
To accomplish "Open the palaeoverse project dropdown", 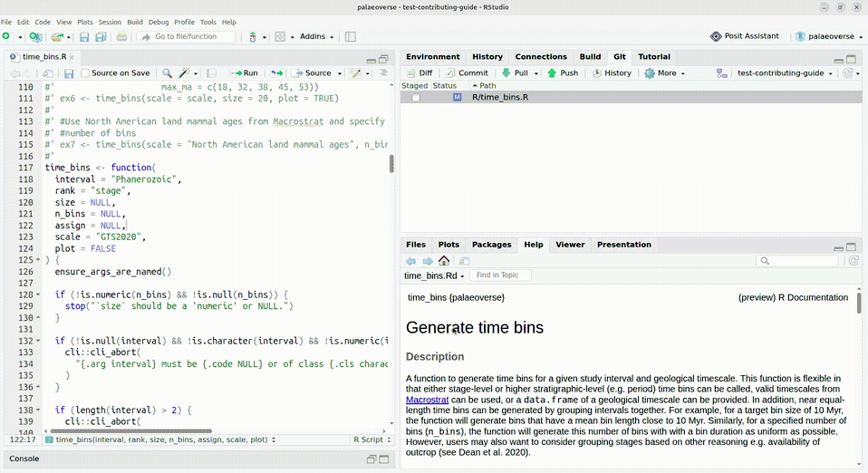I will click(x=829, y=36).
